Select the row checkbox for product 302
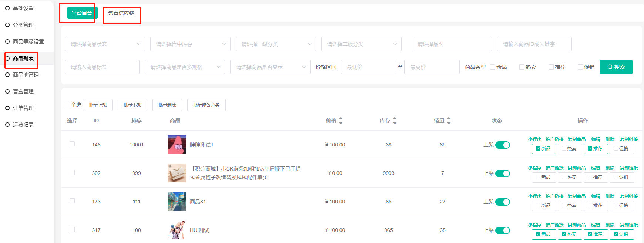This screenshot has height=243, width=644. click(72, 173)
